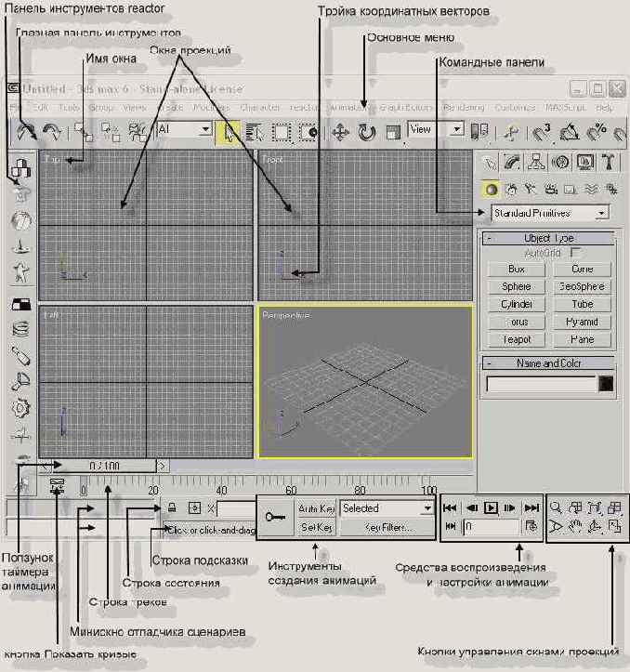
Task: Click the Key Filters button
Action: pyautogui.click(x=387, y=527)
